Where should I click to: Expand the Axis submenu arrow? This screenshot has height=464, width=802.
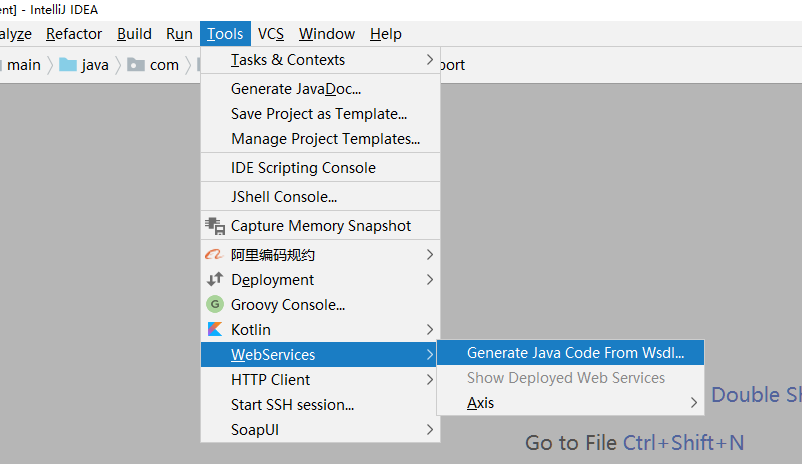(694, 403)
